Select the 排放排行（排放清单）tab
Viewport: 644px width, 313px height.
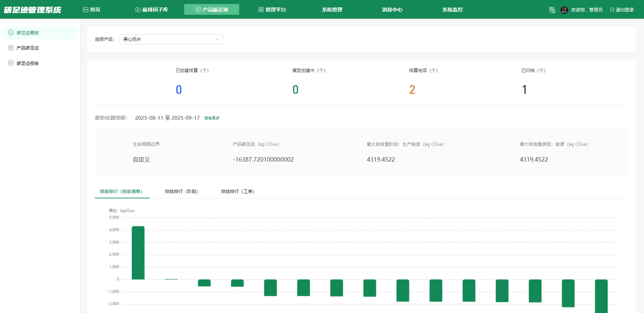[121, 191]
